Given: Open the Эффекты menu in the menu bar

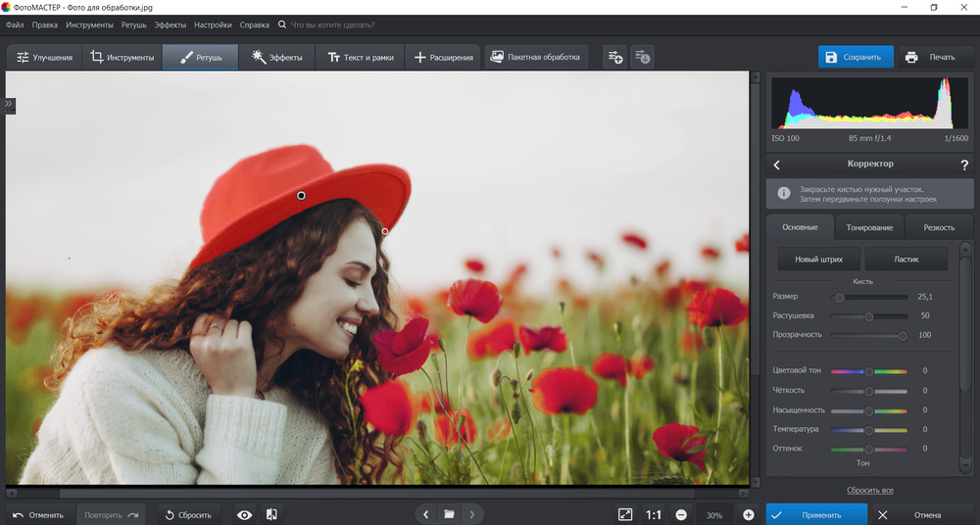Looking at the screenshot, I should [170, 24].
